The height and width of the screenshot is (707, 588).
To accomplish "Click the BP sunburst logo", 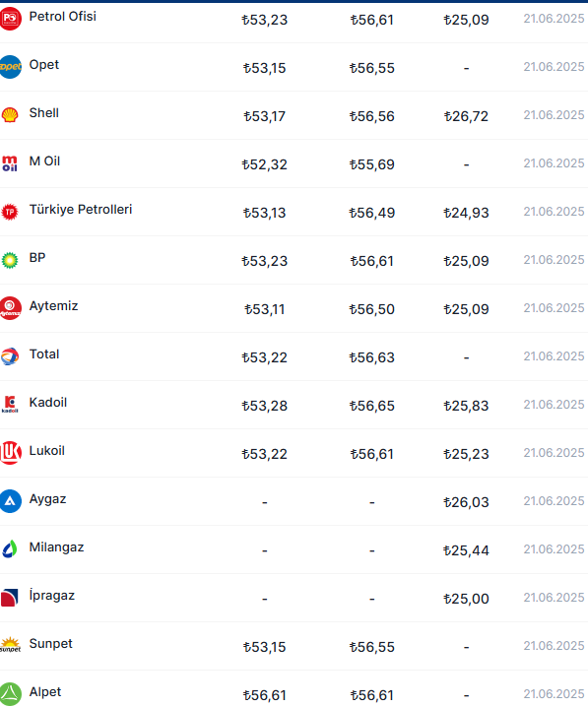I will click(10, 260).
